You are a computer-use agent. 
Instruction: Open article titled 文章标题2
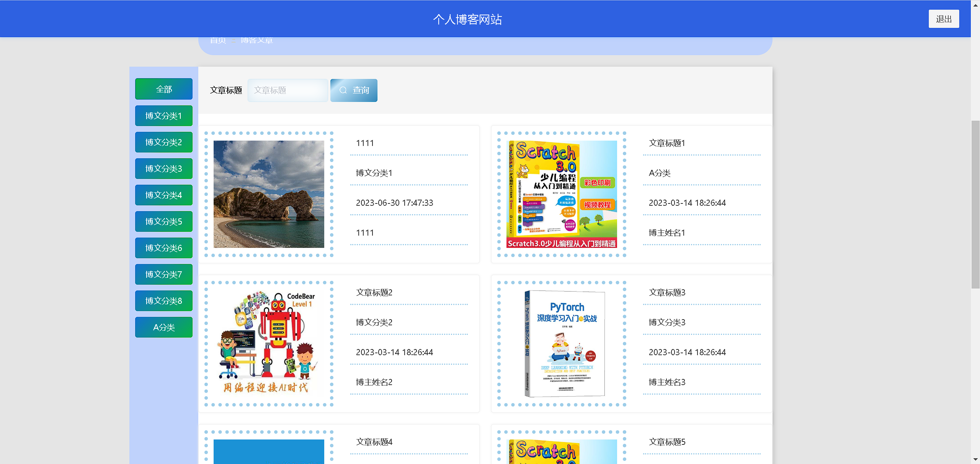pos(374,293)
